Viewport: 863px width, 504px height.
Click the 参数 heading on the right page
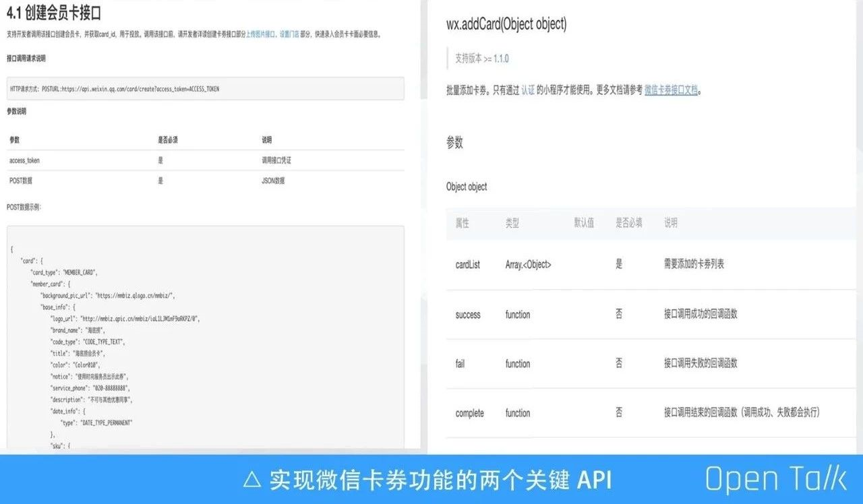pos(454,142)
